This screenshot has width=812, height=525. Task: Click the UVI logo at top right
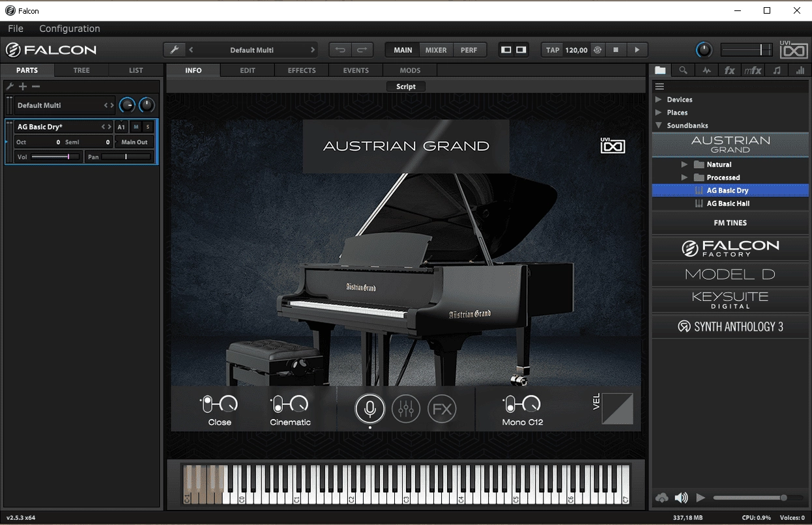[x=793, y=48]
